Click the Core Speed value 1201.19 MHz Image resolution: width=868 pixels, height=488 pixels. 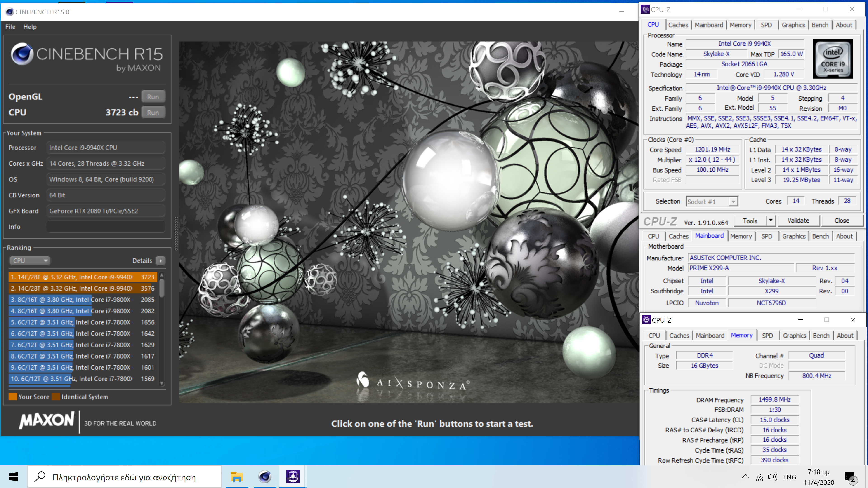click(x=712, y=150)
